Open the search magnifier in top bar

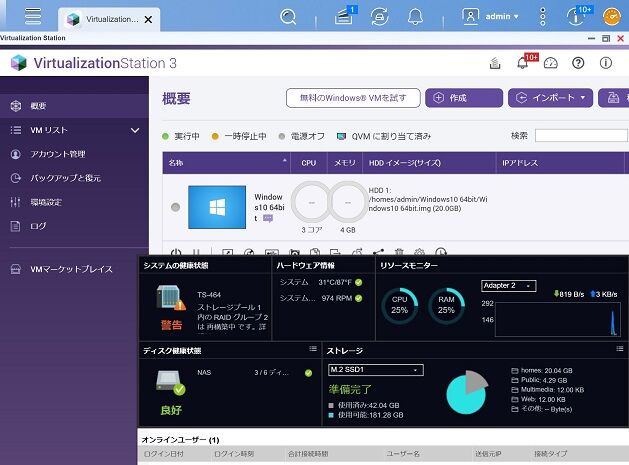[288, 16]
